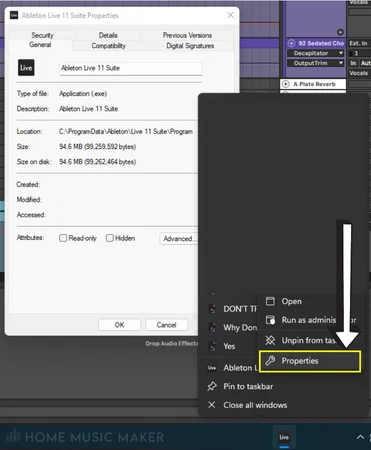Open the Decapitator device dropdown

[x=315, y=53]
